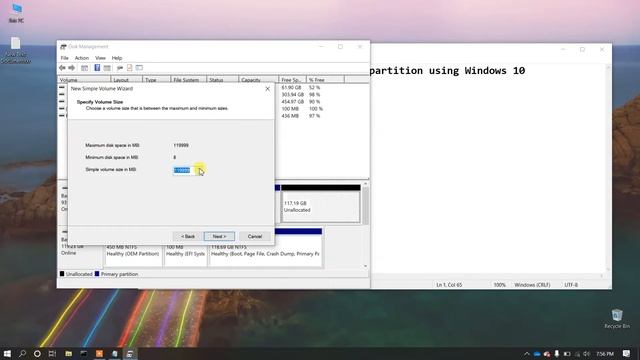The image size is (640, 360).
Task: Click UTF-8 in Notepad status bar
Action: 571,285
